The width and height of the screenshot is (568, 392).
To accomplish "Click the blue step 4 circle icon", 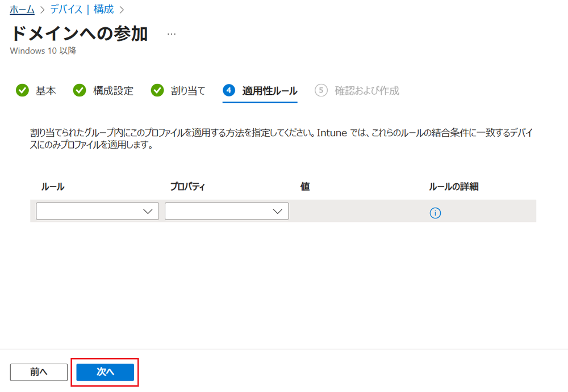I will 229,90.
